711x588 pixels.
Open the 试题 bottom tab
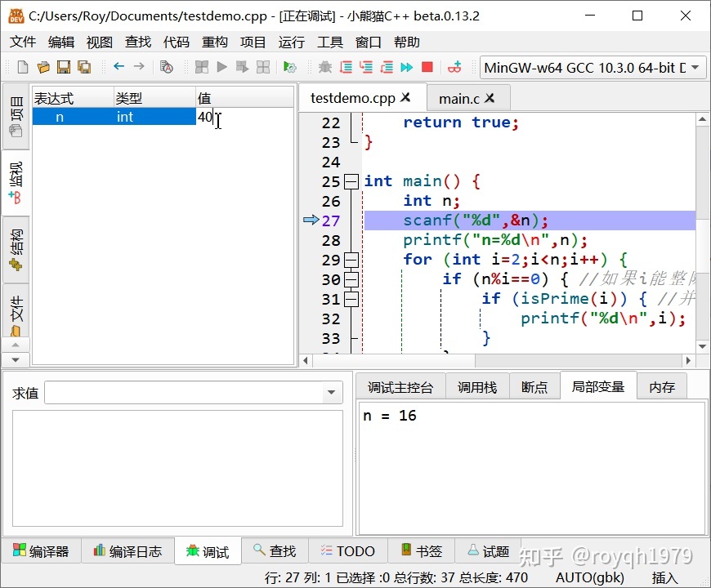pyautogui.click(x=489, y=551)
